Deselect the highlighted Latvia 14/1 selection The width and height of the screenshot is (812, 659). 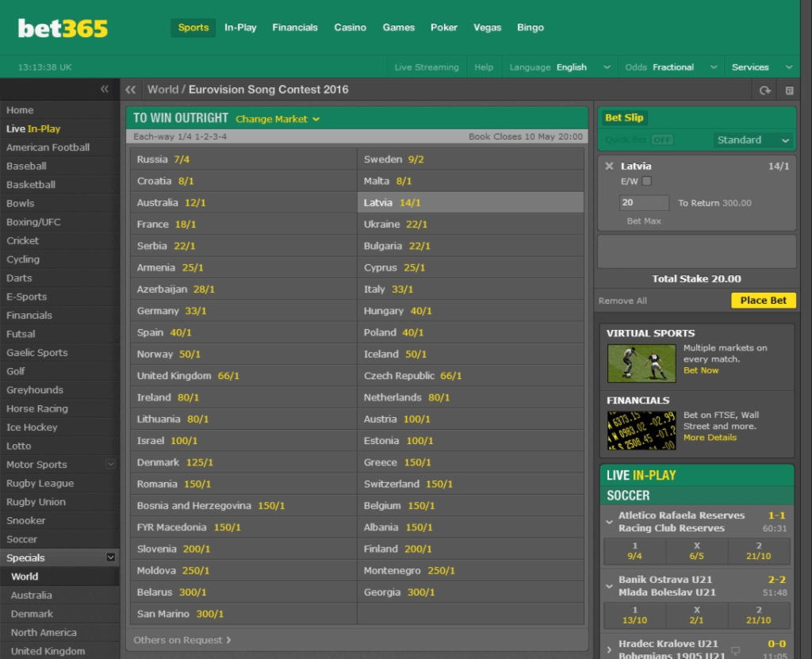pos(470,202)
